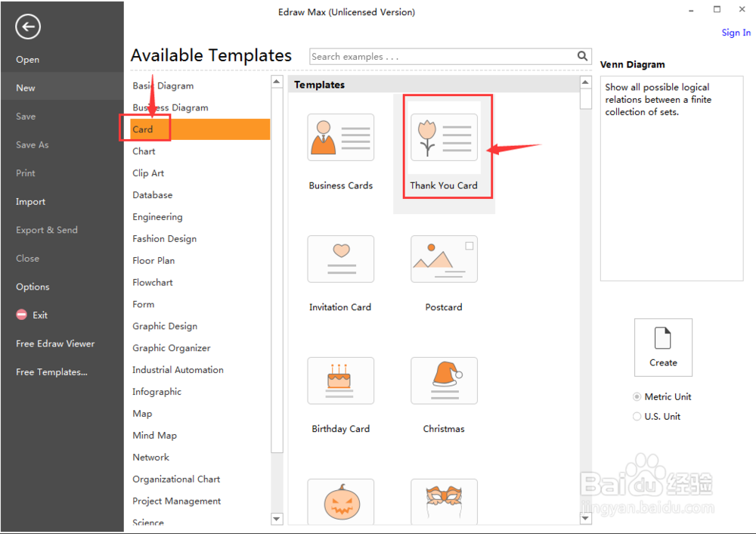Select the Christmas hat template icon
The image size is (756, 534).
tap(444, 380)
